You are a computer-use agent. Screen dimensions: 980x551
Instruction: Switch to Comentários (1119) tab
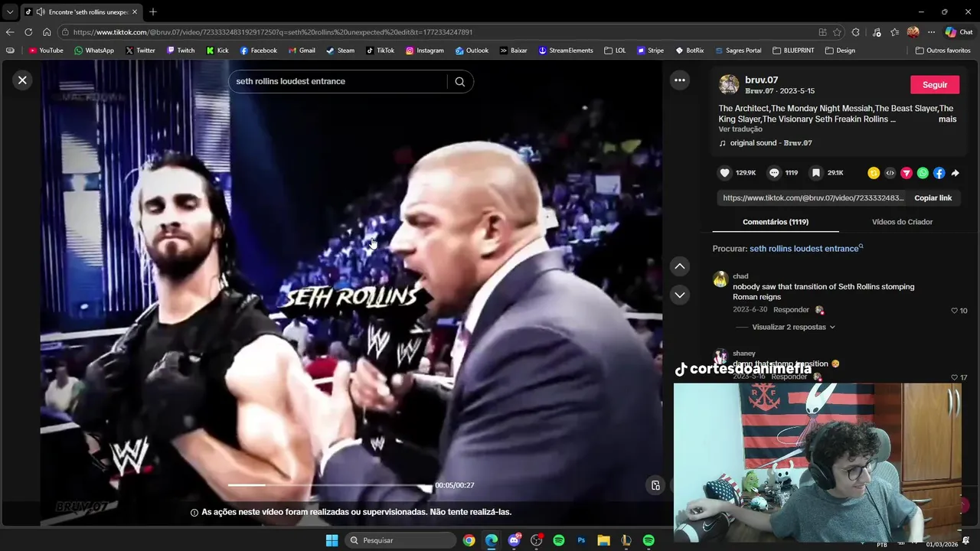pyautogui.click(x=776, y=222)
